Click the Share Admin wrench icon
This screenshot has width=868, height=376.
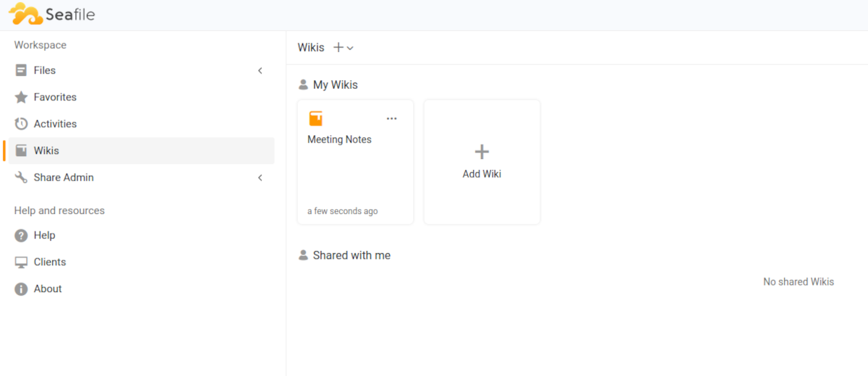pos(21,177)
